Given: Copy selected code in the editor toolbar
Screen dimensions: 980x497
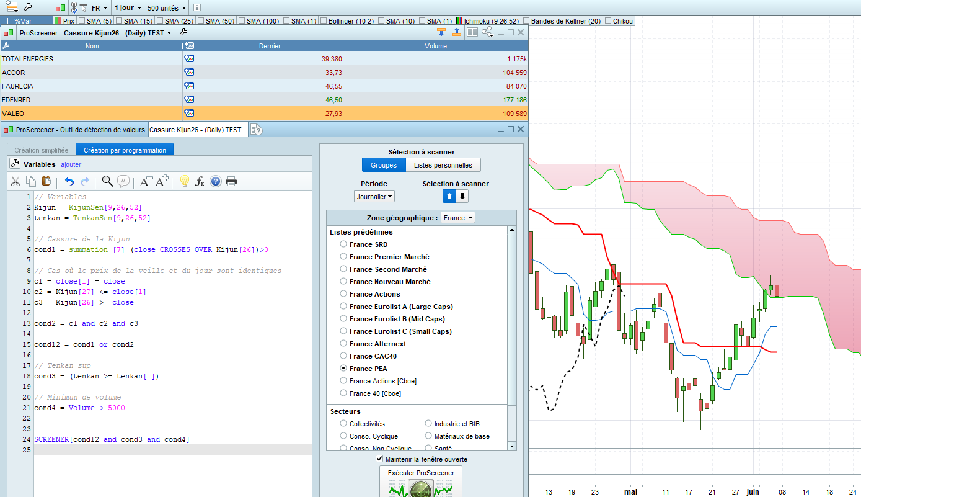Looking at the screenshot, I should [31, 181].
